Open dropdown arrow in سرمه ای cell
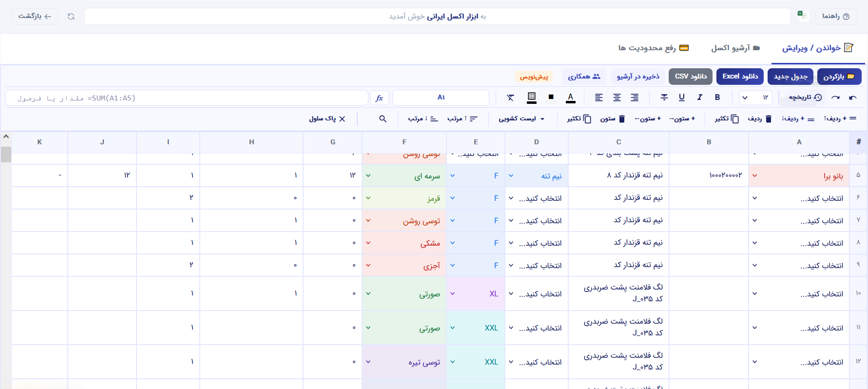Image resolution: width=868 pixels, height=389 pixels. 368,175
